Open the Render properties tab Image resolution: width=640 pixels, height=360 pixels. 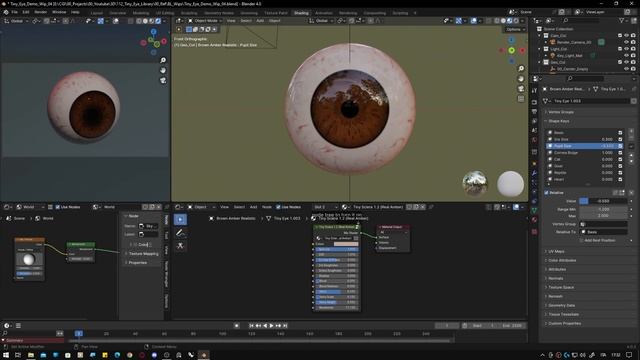click(534, 102)
